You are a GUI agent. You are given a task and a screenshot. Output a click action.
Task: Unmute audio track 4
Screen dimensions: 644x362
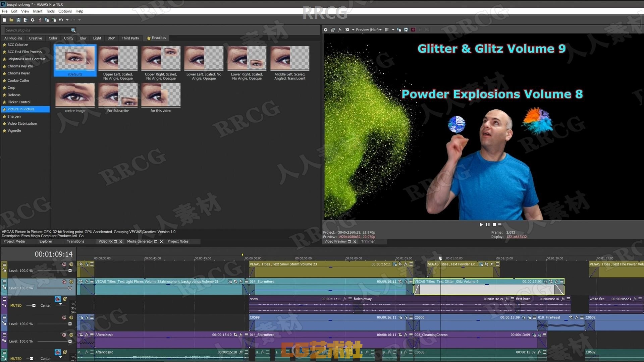pyautogui.click(x=58, y=299)
